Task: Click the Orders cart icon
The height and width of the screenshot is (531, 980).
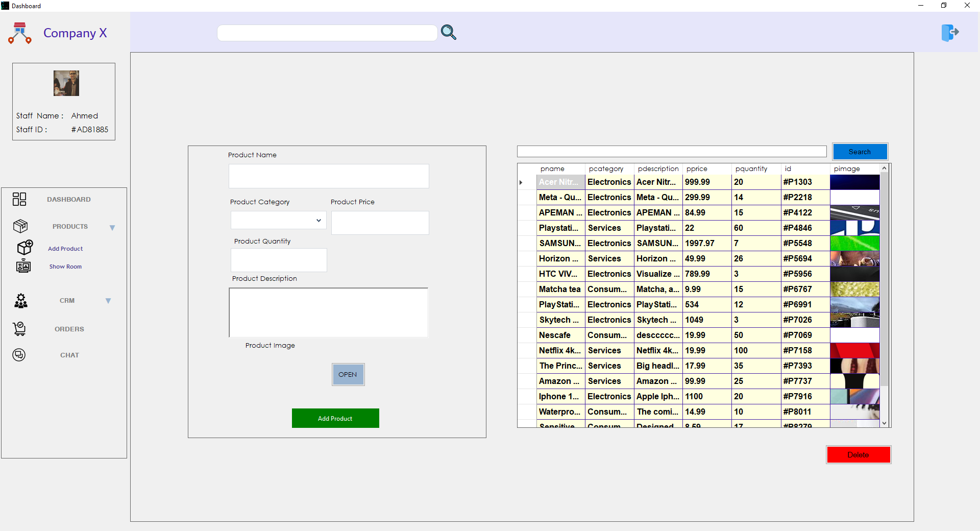Action: tap(19, 329)
